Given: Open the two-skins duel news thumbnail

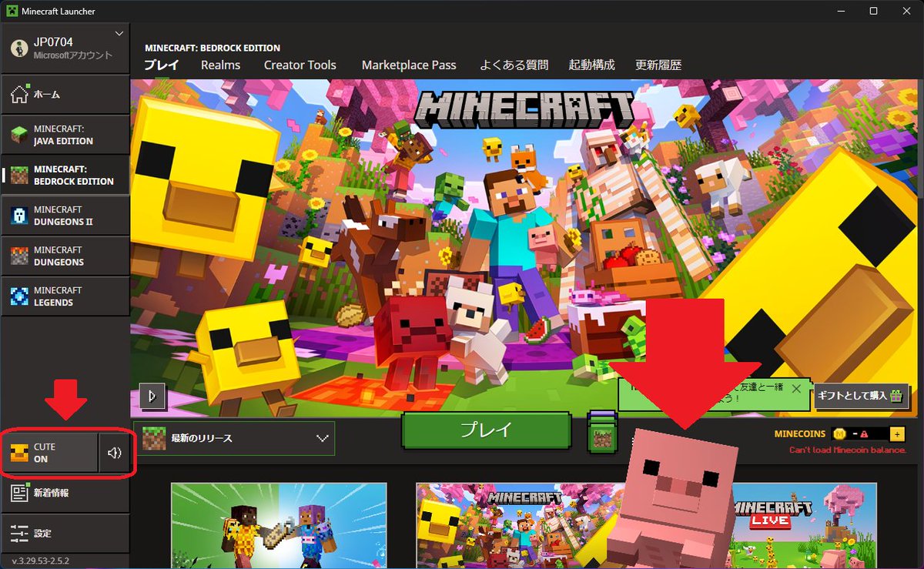Looking at the screenshot, I should pyautogui.click(x=279, y=526).
